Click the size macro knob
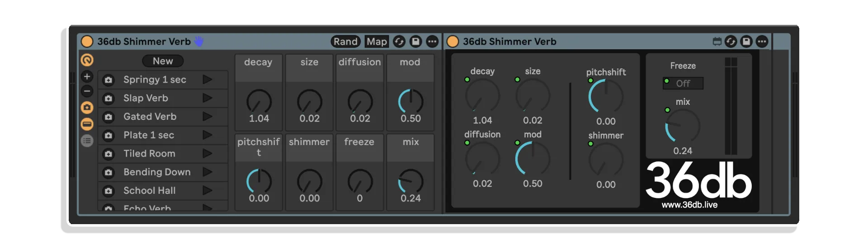The width and height of the screenshot is (868, 249). pyautogui.click(x=310, y=101)
